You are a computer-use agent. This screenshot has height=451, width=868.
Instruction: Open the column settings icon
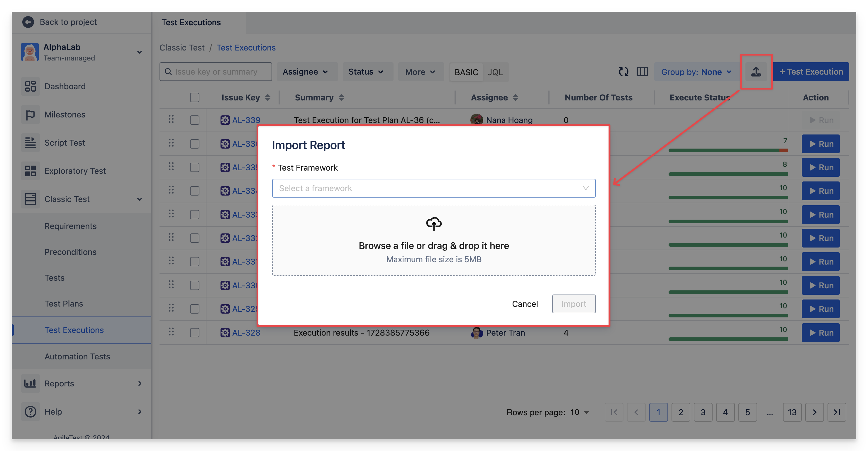(x=642, y=72)
